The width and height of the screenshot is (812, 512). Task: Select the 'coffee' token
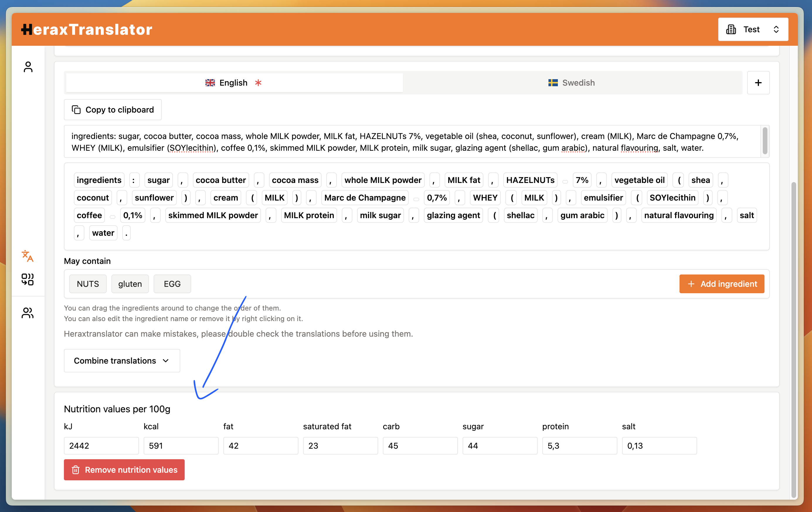click(89, 215)
